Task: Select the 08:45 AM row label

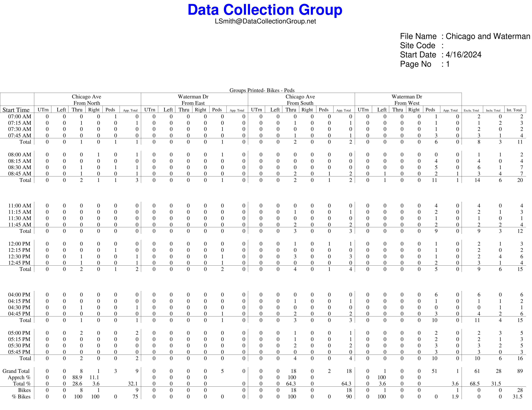Action: [20, 173]
